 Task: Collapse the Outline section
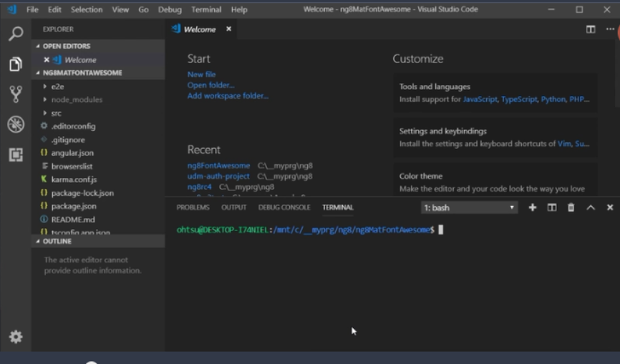(x=98, y=241)
